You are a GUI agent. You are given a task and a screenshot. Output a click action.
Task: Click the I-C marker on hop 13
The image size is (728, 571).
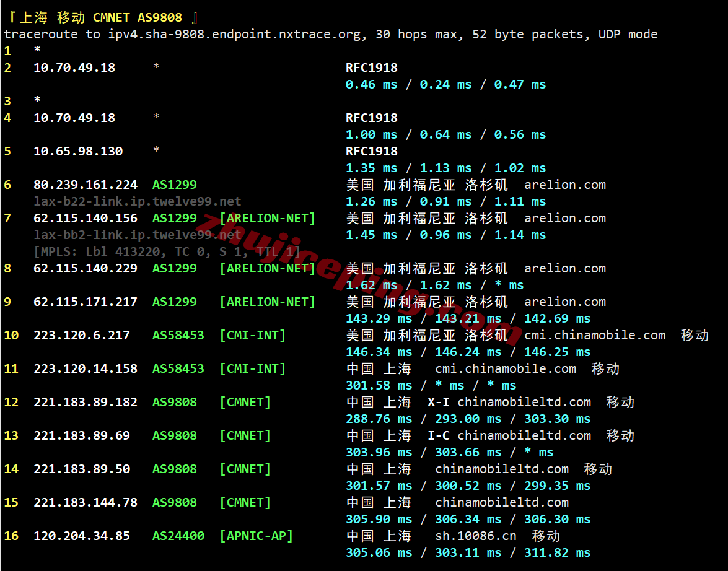tap(439, 435)
